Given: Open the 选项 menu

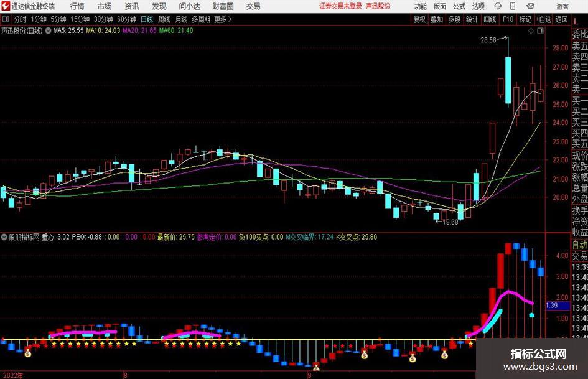Looking at the screenshot, I should tap(478, 6).
